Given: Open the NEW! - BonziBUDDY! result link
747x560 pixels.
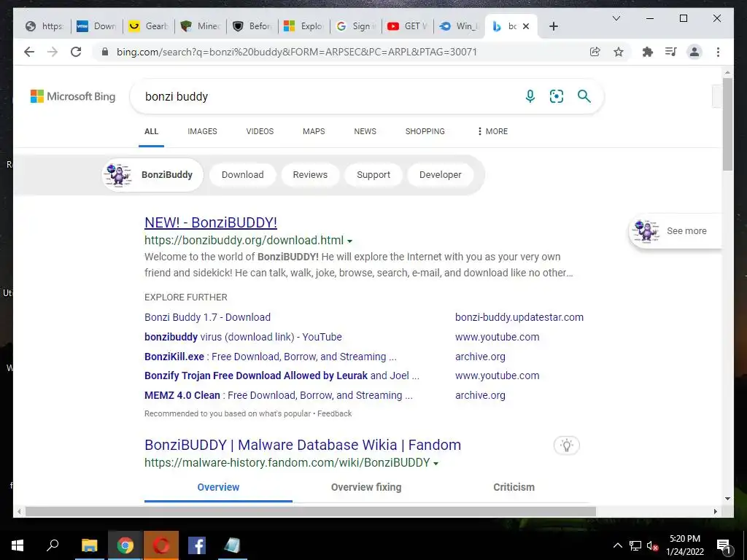Looking at the screenshot, I should (x=211, y=222).
